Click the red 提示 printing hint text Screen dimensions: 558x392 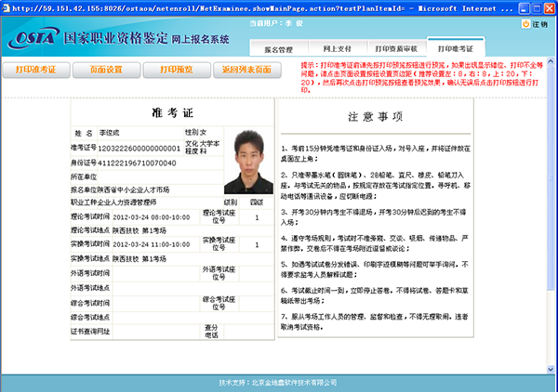point(421,77)
